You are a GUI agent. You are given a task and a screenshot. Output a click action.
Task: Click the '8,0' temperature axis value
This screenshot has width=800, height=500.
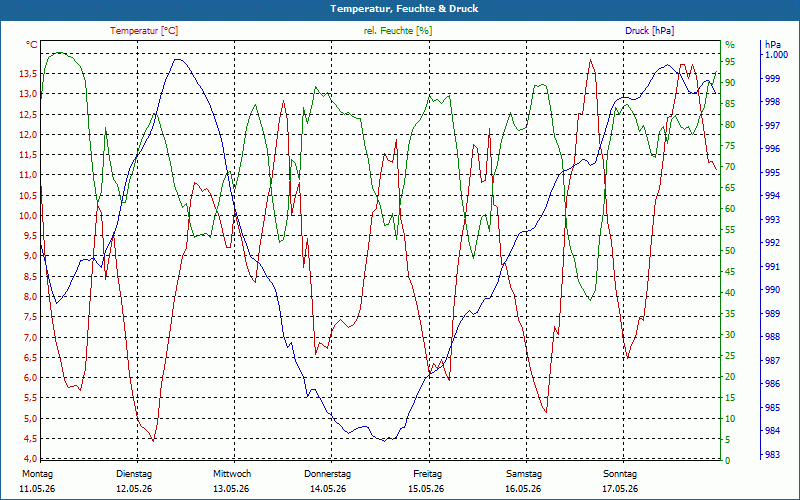(31, 296)
